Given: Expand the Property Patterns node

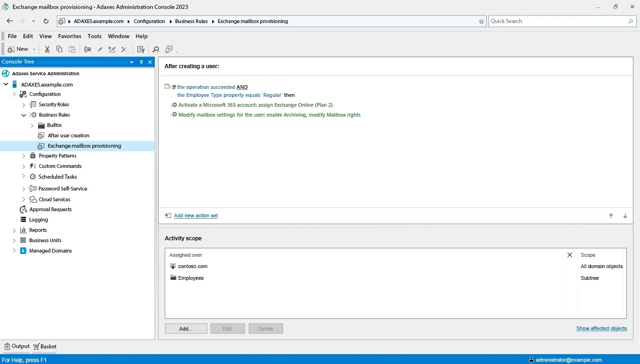Looking at the screenshot, I should 24,156.
